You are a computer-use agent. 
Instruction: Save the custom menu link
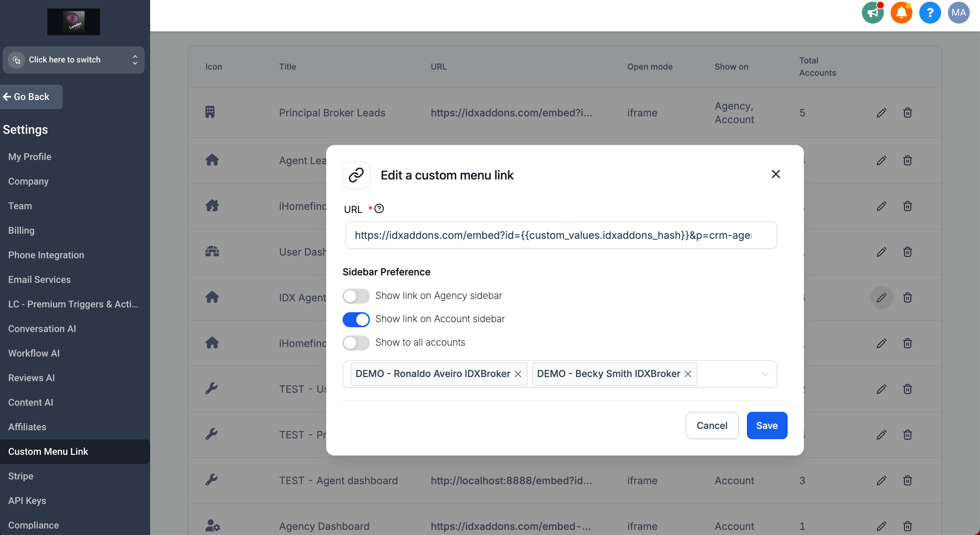(766, 425)
